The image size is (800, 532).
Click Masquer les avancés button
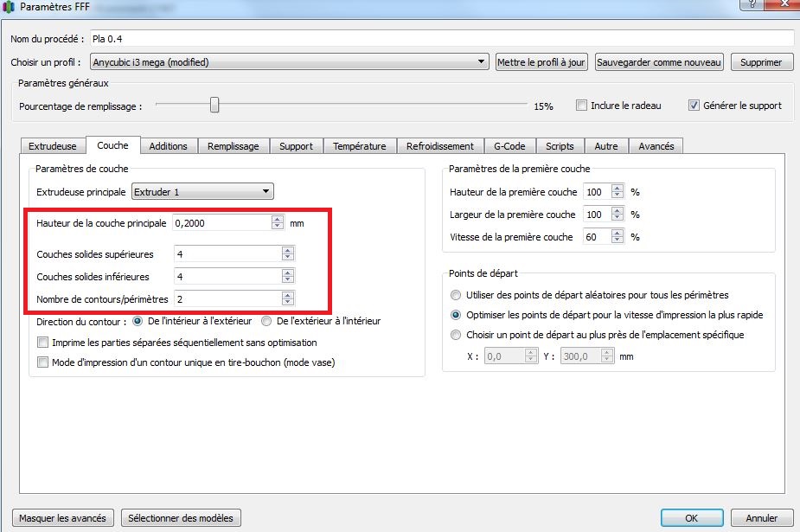pos(62,517)
